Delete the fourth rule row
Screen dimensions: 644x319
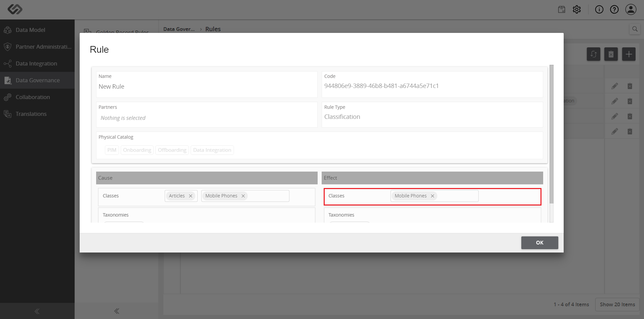pyautogui.click(x=630, y=131)
